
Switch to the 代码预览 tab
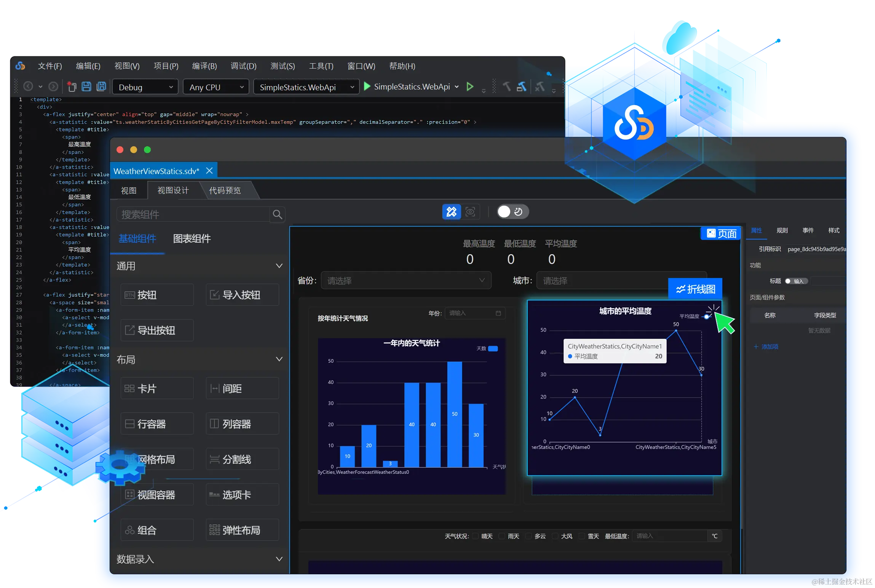[x=225, y=190]
